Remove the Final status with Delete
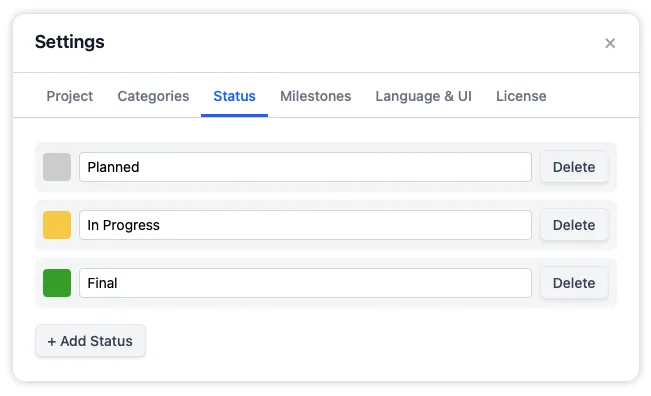This screenshot has height=396, width=651. (574, 283)
